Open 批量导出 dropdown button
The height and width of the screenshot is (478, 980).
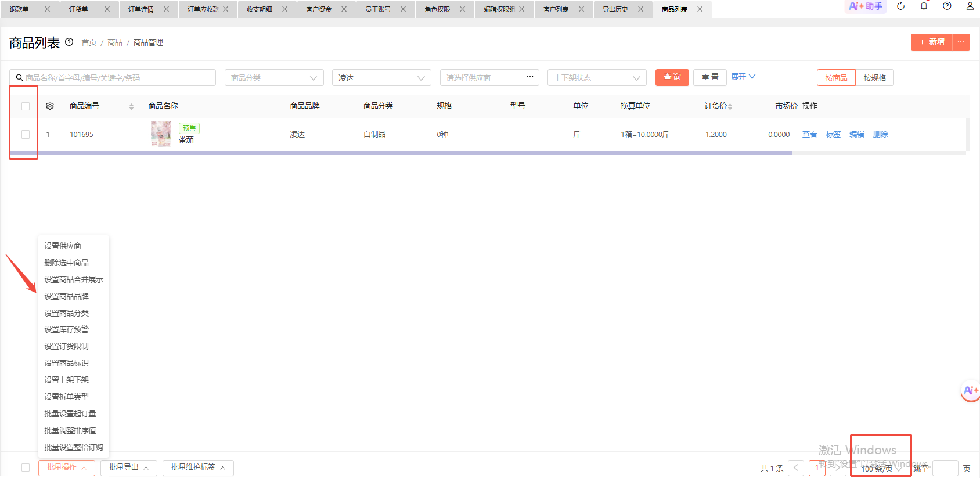[129, 468]
